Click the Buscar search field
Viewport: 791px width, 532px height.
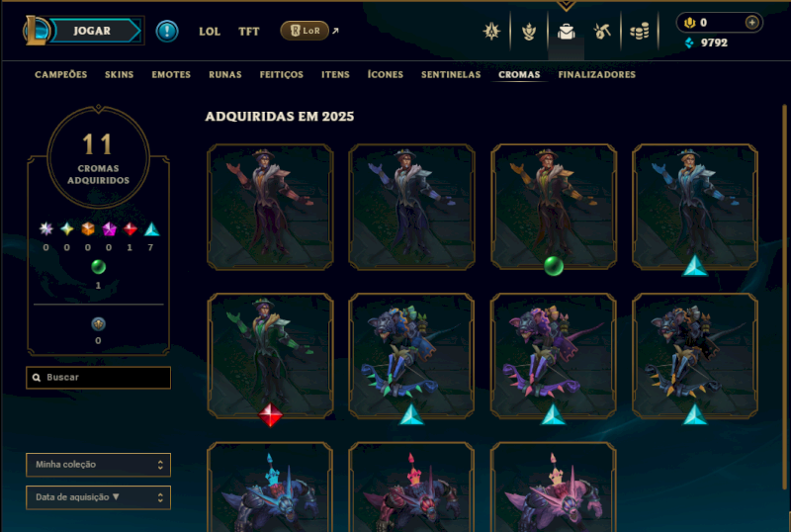pyautogui.click(x=98, y=378)
